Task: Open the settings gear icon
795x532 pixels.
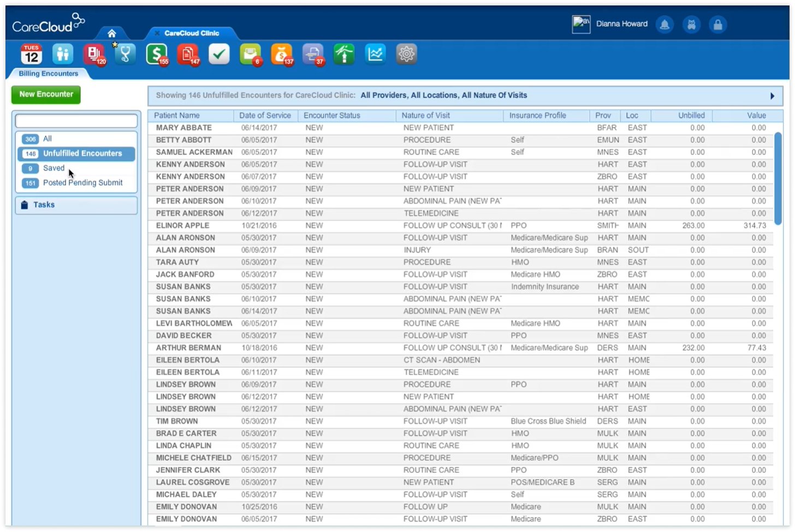Action: [x=406, y=54]
